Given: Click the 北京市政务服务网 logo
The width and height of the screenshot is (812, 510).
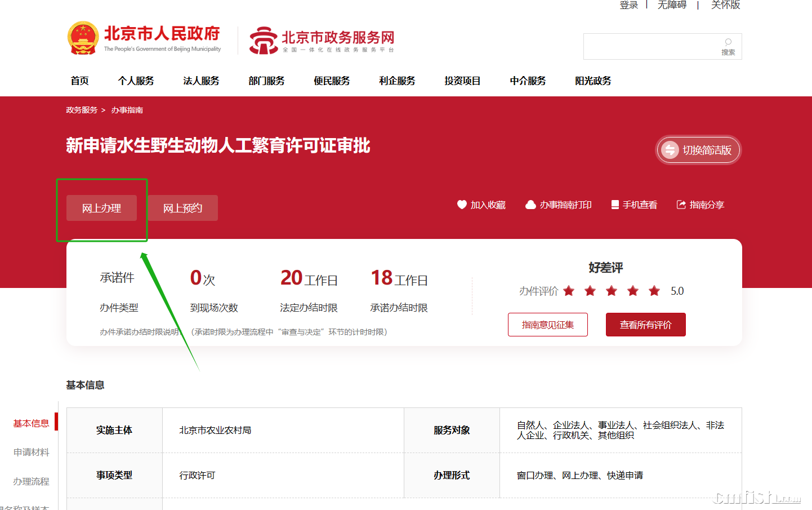Looking at the screenshot, I should [x=322, y=40].
